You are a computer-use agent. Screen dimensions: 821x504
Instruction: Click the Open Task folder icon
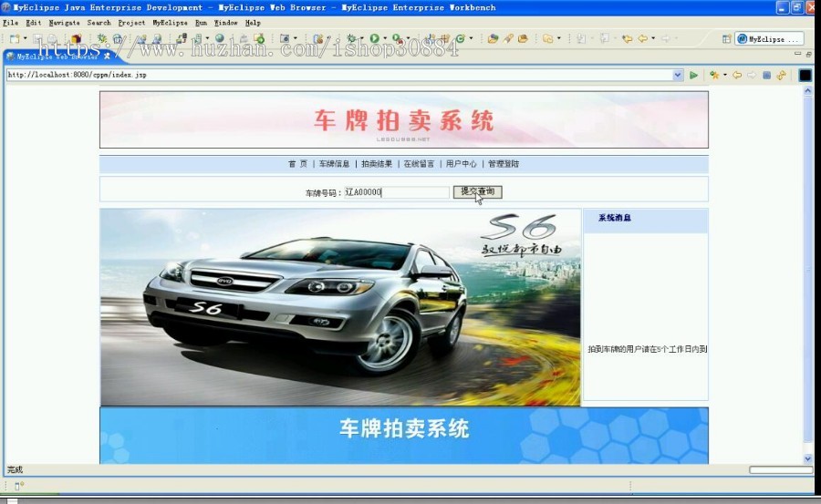click(x=523, y=38)
